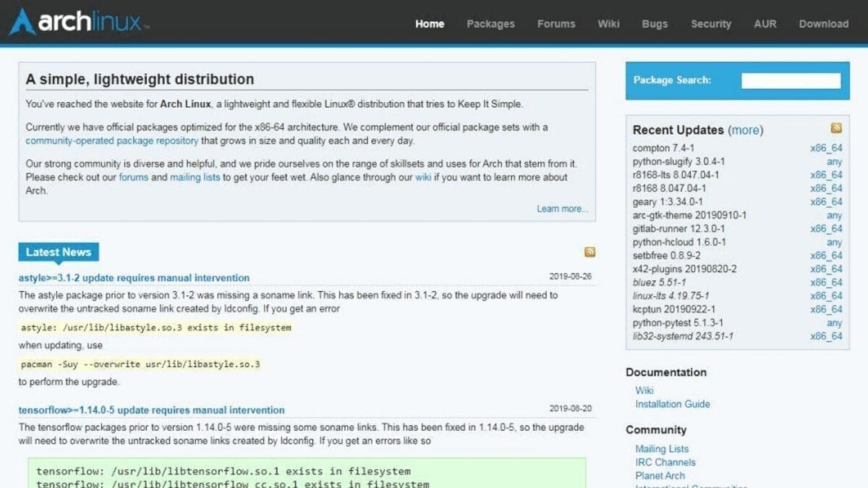The width and height of the screenshot is (868, 488).
Task: Select the python-hcloud 1.6.0-1 package entry
Action: point(679,242)
